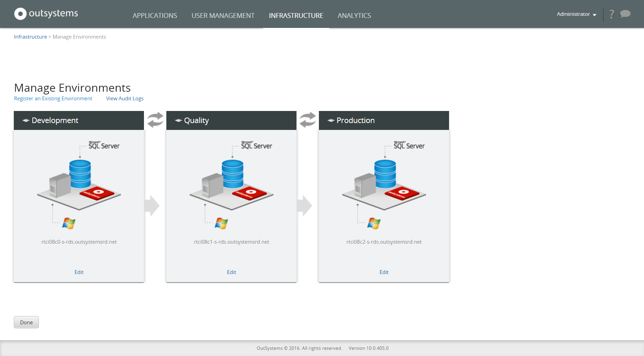This screenshot has width=644, height=356.
Task: Click the OutSystems logo
Action: (x=46, y=14)
